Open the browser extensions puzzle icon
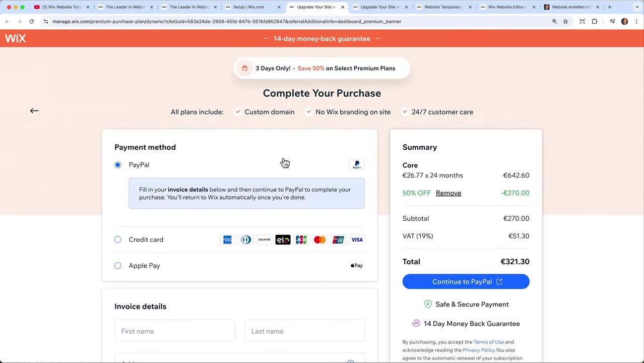Screen dimensions: 644x363 tap(595, 22)
